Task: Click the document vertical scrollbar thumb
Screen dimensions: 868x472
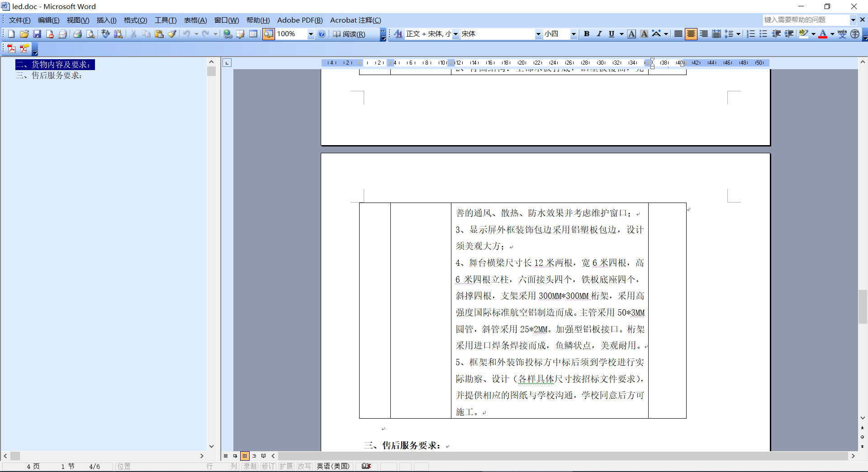Action: tap(863, 307)
